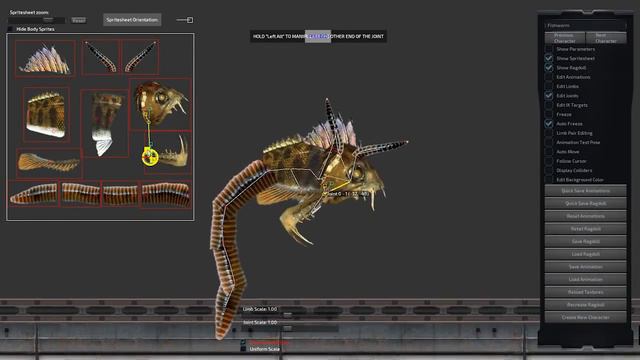Viewport: 640px width, 360px height.
Task: Tick the Freeze checkbox
Action: coord(549,115)
